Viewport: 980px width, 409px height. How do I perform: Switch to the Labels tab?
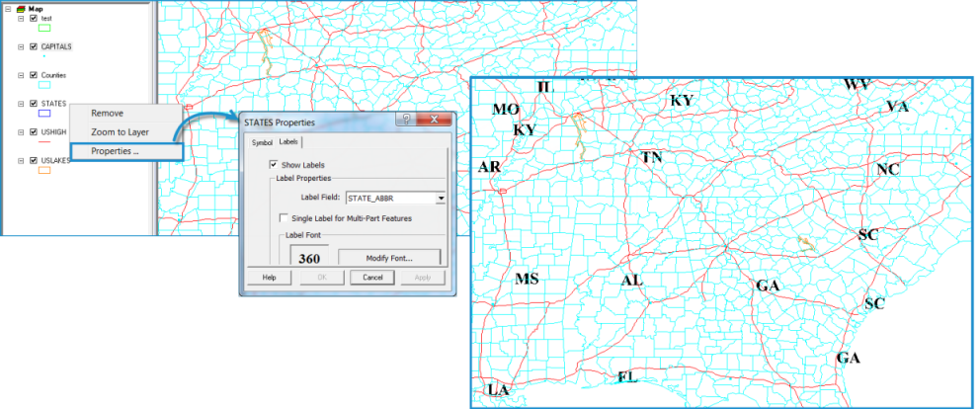coord(288,142)
